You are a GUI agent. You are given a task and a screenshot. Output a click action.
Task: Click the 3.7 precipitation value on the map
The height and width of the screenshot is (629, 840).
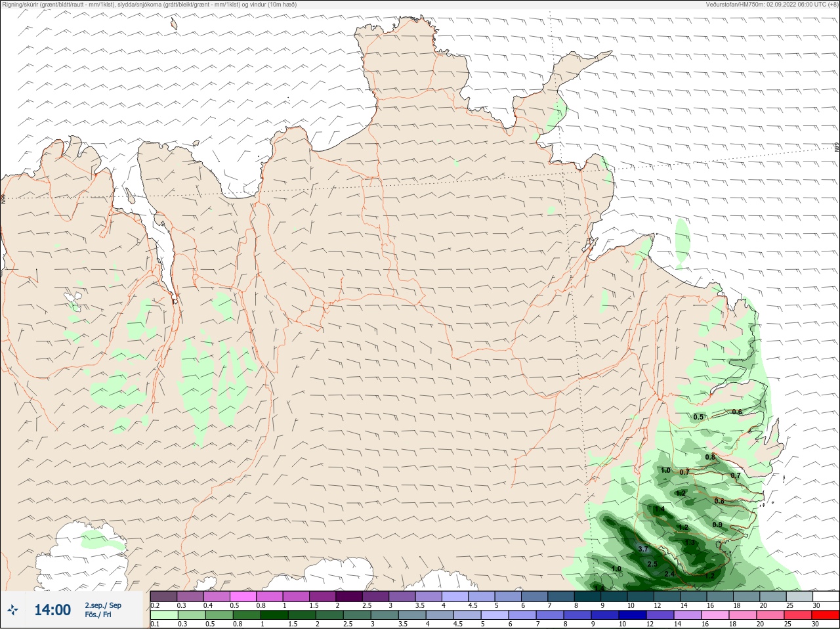click(643, 549)
